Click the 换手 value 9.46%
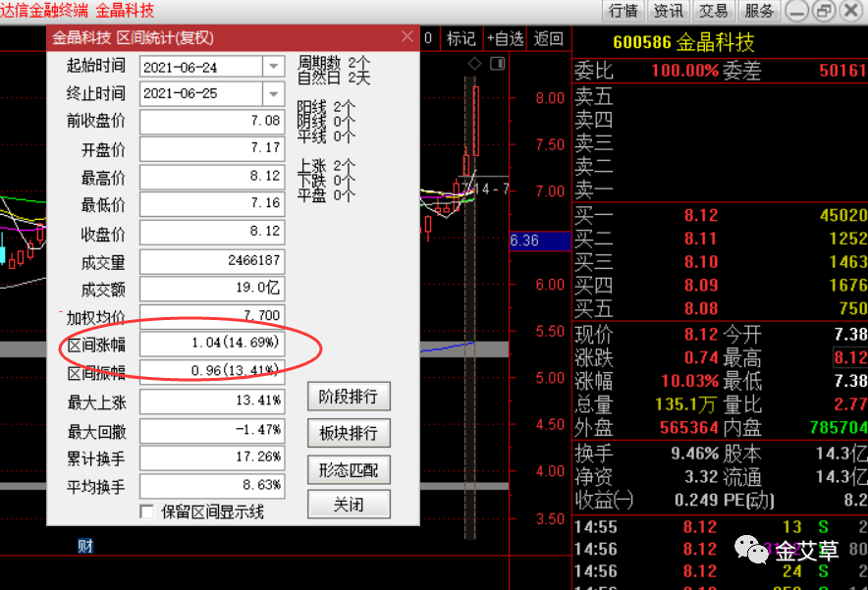 click(695, 454)
